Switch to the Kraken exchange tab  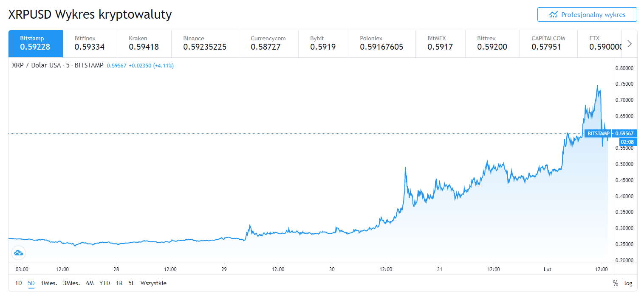pos(144,44)
